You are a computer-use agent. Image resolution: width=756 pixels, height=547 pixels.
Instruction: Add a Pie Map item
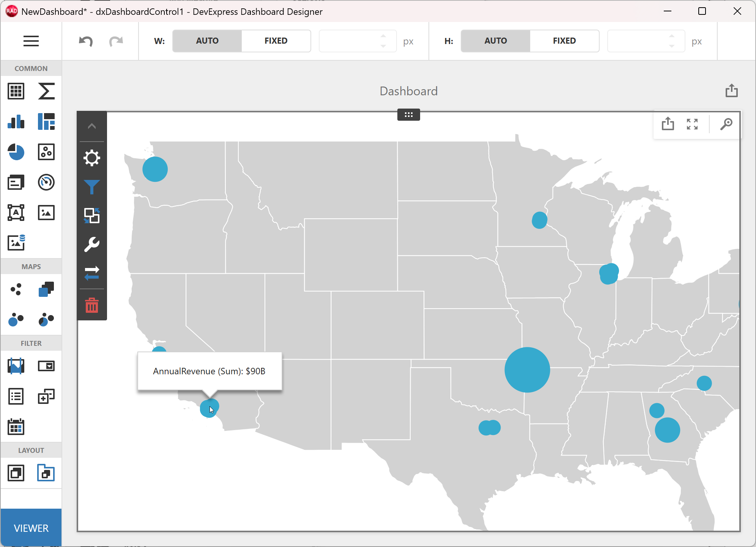click(x=46, y=320)
